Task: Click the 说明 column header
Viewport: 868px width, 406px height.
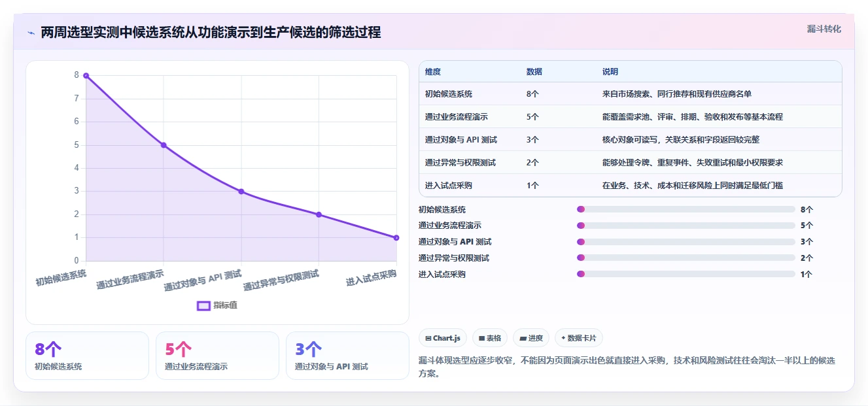Action: point(610,72)
